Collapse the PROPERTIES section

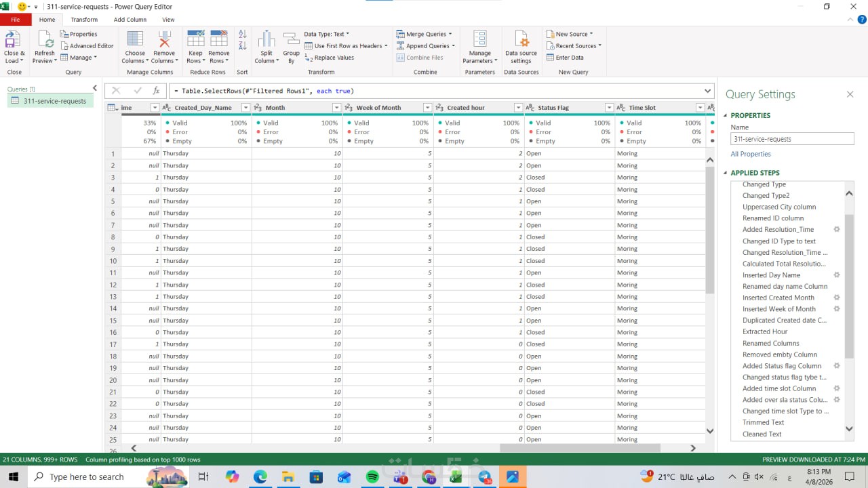pos(726,115)
